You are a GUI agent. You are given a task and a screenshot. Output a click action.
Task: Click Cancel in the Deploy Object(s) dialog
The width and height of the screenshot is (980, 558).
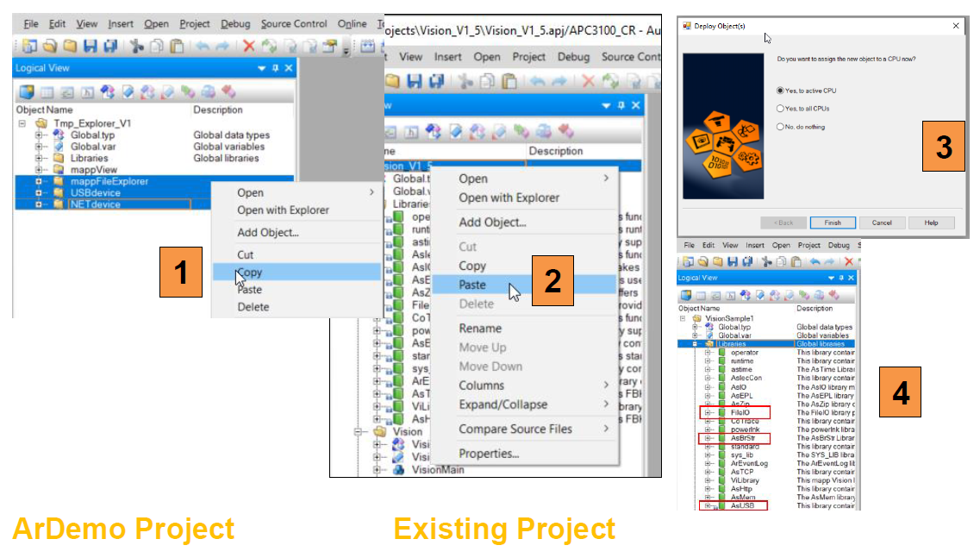click(882, 223)
